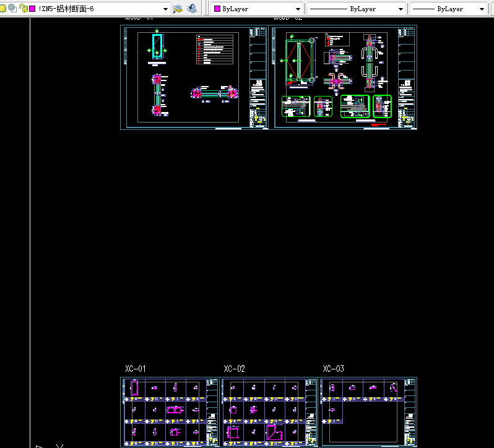
Task: Select the XC-01 sheet label text
Action: tap(136, 369)
